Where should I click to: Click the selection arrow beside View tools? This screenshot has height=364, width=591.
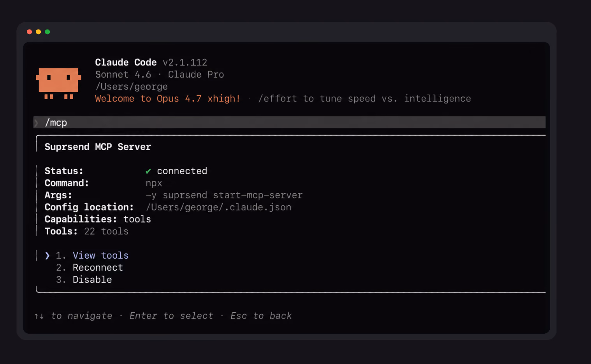[x=47, y=255]
